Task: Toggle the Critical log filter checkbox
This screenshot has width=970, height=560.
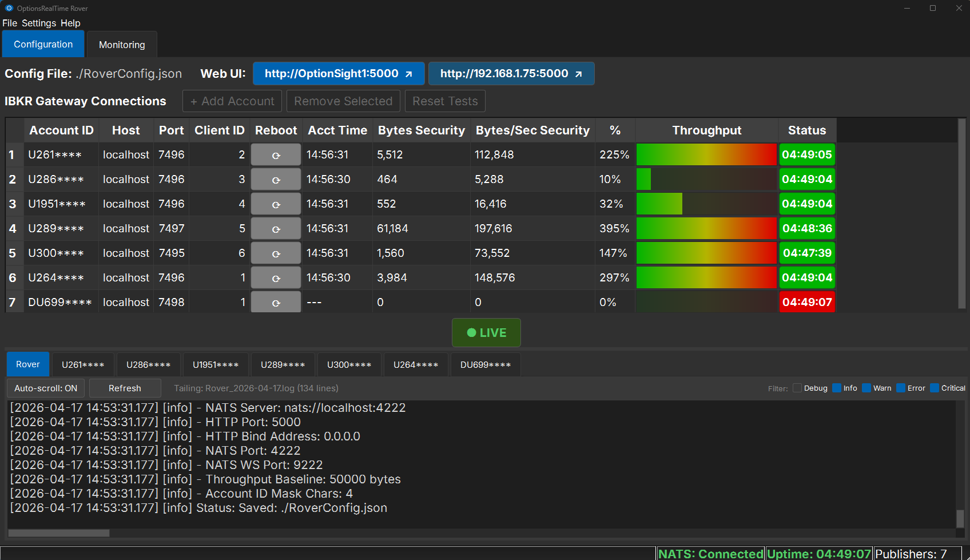Action: pos(935,388)
